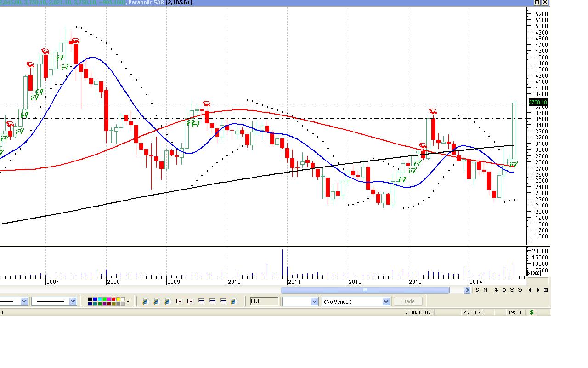
Task: Click the refresh chart icon beside M
Action: coord(478,290)
